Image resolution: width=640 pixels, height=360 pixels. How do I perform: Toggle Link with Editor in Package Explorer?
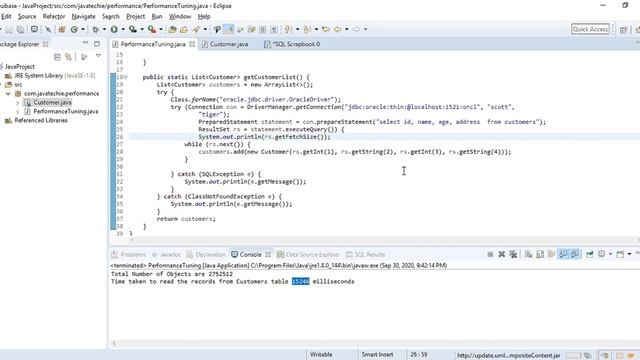tap(69, 57)
